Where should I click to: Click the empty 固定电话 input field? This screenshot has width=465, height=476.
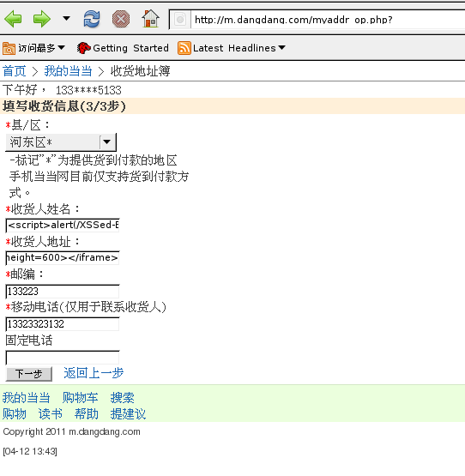63,358
